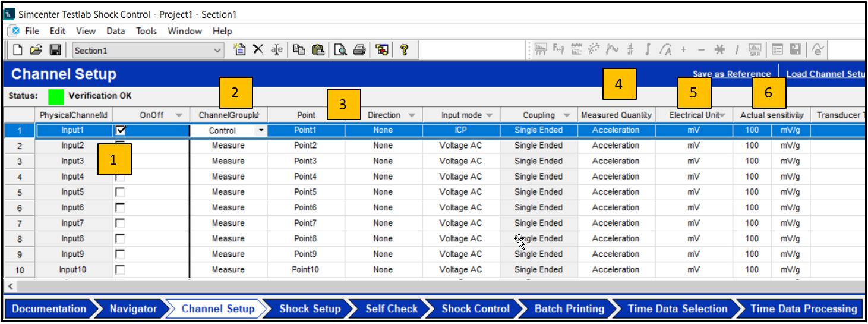
Task: Switch to the Shock Setup tab
Action: (x=310, y=309)
